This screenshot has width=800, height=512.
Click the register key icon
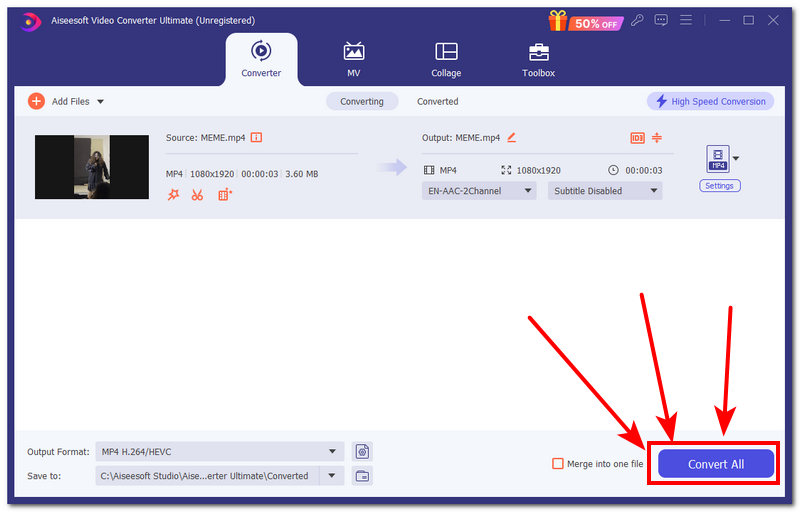pyautogui.click(x=637, y=20)
